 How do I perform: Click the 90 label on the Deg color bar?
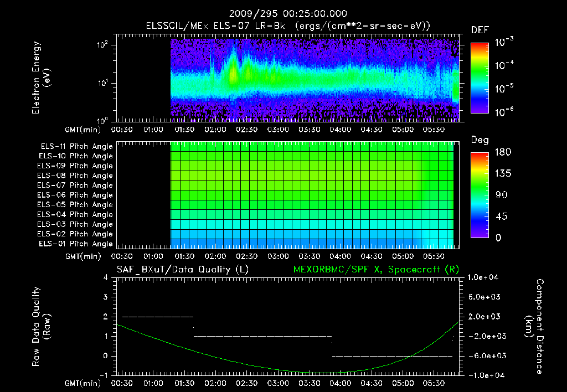pos(502,195)
